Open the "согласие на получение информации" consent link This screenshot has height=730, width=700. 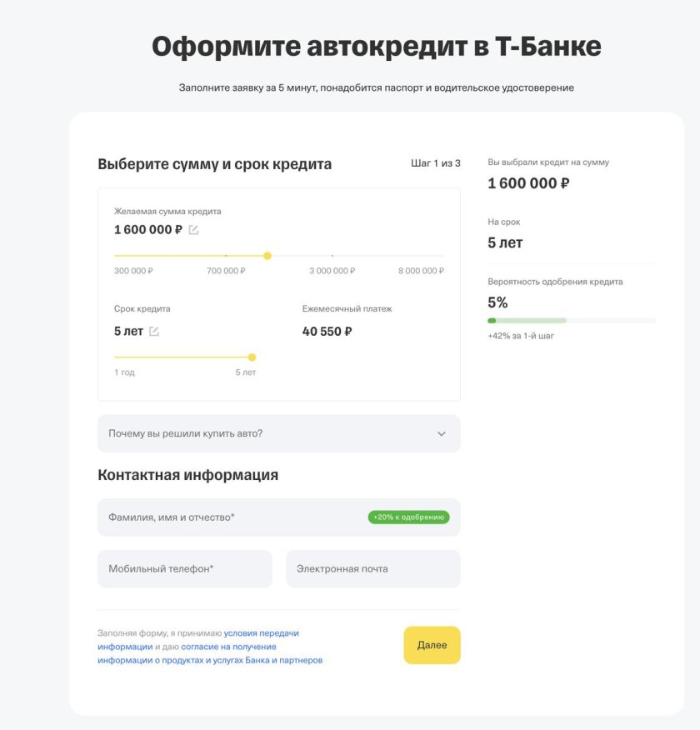click(x=229, y=647)
